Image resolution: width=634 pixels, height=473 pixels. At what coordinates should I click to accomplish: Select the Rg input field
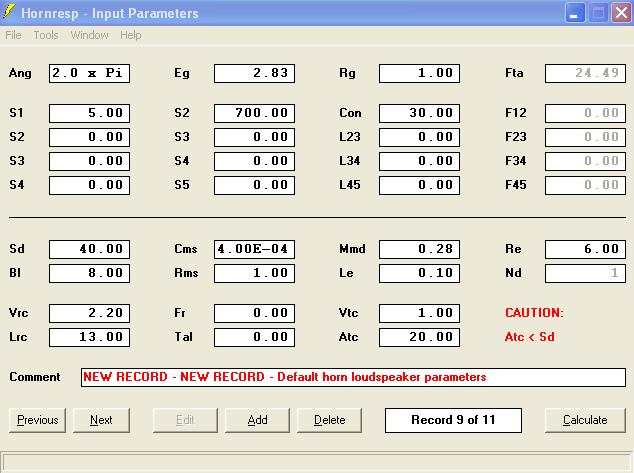point(419,73)
